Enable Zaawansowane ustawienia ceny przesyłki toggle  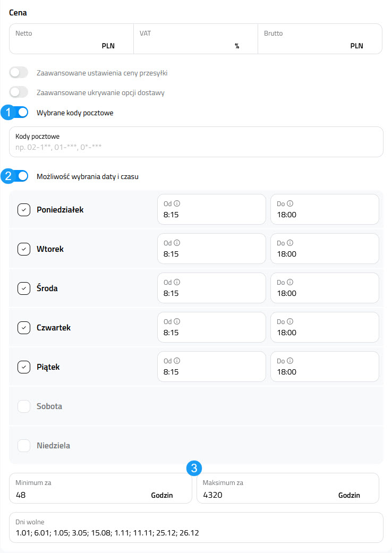click(19, 73)
